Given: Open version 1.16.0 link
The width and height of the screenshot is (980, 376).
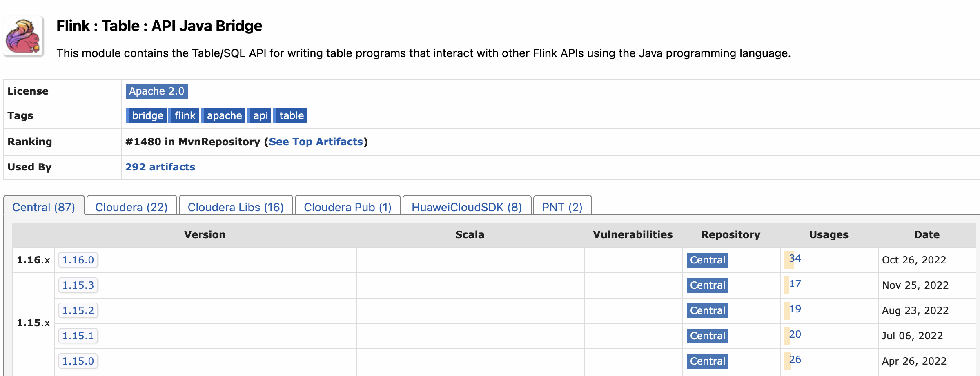Looking at the screenshot, I should click(x=78, y=260).
